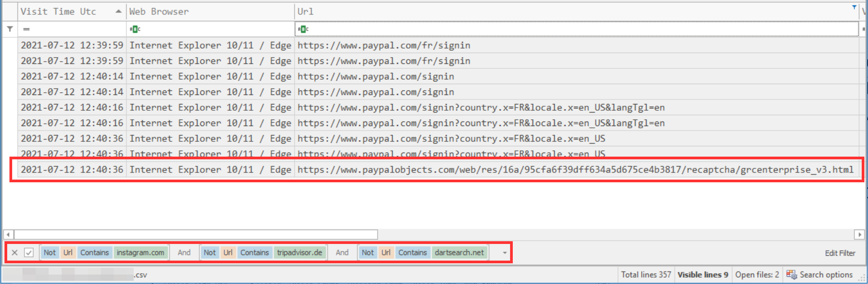Click the Url field token before instagram.com
This screenshot has width=868, height=284.
(x=68, y=252)
